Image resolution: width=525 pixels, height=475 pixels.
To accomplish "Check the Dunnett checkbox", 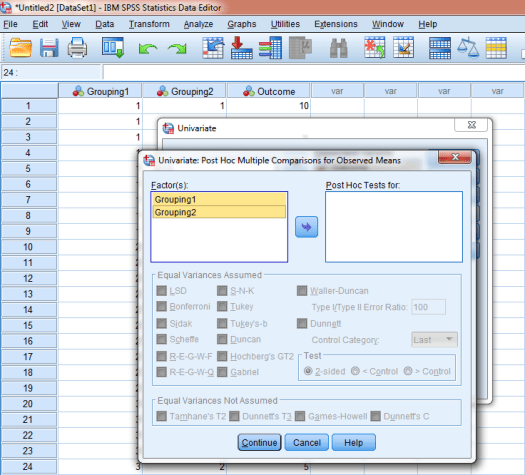I will click(302, 323).
